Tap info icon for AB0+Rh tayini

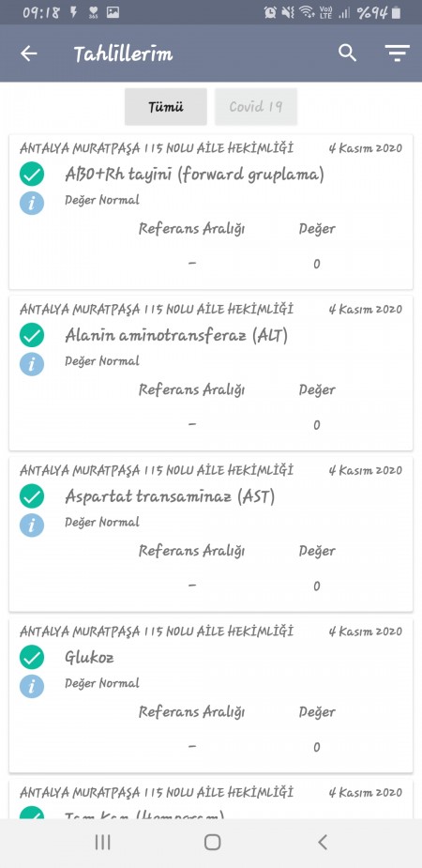click(32, 203)
